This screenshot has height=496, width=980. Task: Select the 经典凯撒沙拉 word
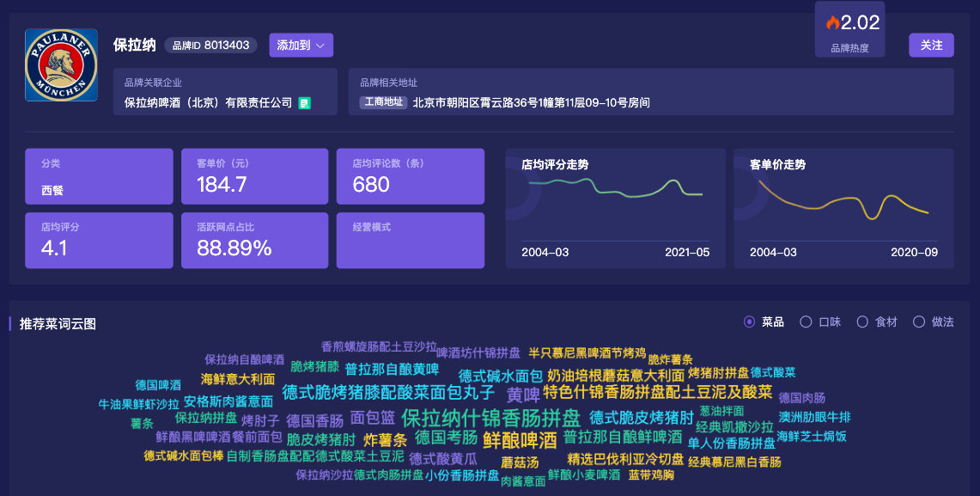tap(734, 427)
